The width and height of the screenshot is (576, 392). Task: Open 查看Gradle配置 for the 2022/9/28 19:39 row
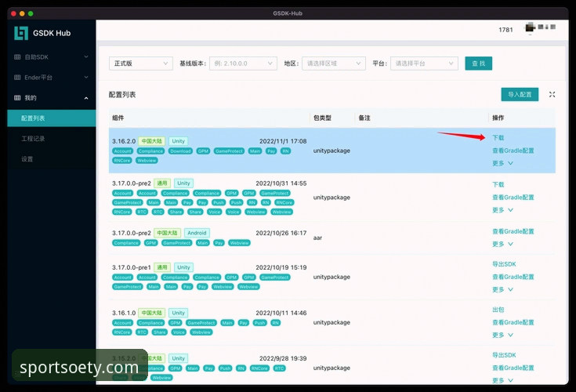513,368
